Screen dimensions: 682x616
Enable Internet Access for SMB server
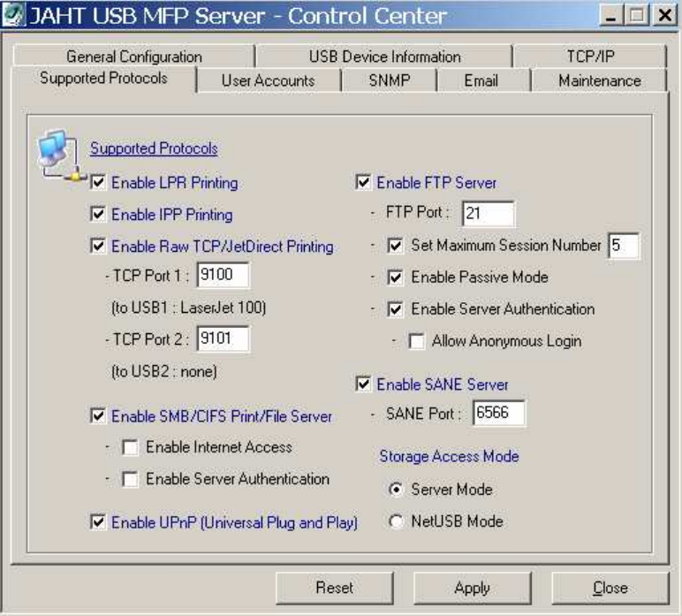130,448
